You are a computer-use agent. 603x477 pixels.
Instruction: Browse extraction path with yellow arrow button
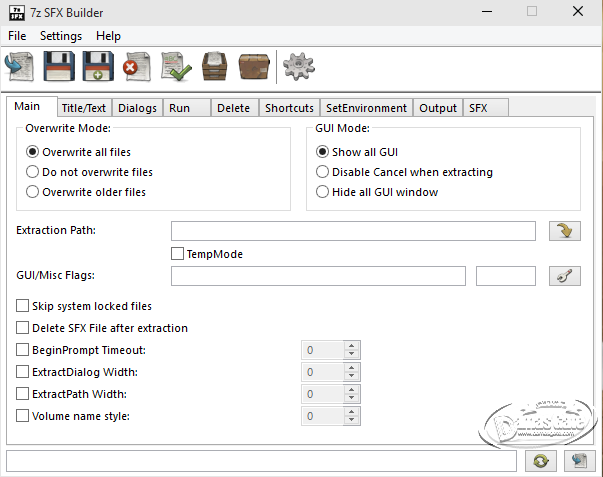pyautogui.click(x=565, y=231)
